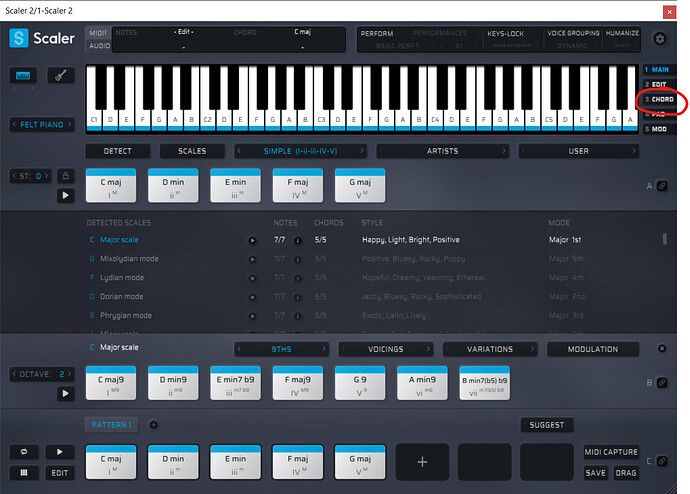Toggle KEYS-LOCK

pyautogui.click(x=505, y=33)
